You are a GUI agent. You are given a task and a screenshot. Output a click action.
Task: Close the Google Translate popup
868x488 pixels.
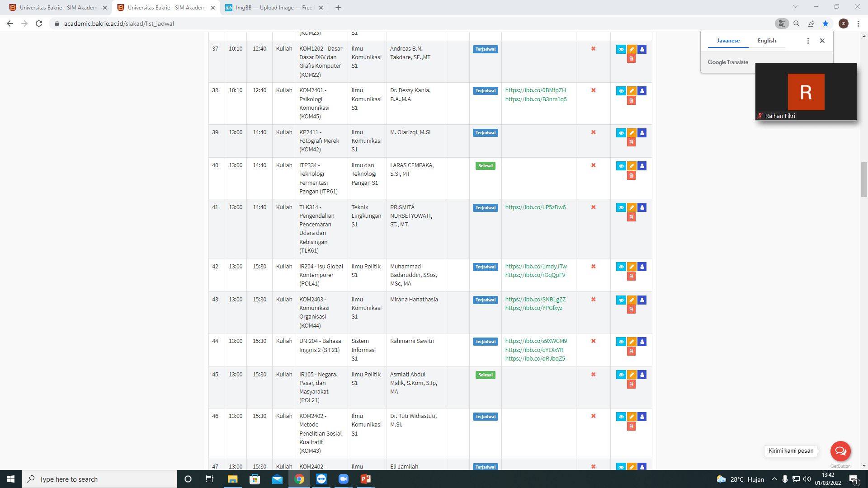click(x=822, y=41)
